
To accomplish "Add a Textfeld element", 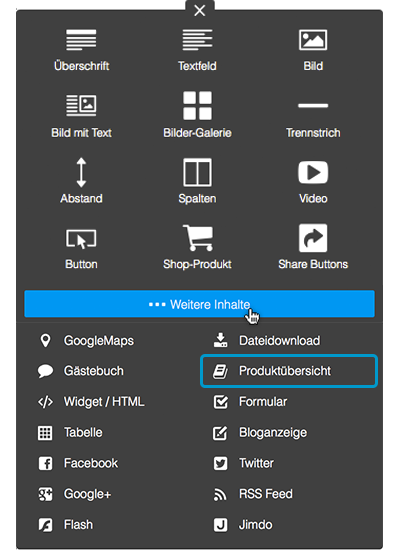I will pos(197,50).
